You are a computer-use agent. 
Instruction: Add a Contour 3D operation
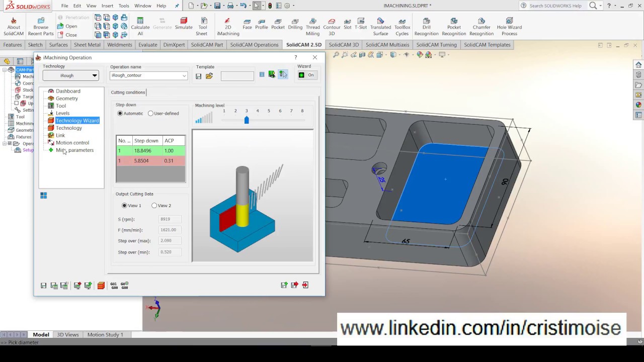(x=332, y=27)
